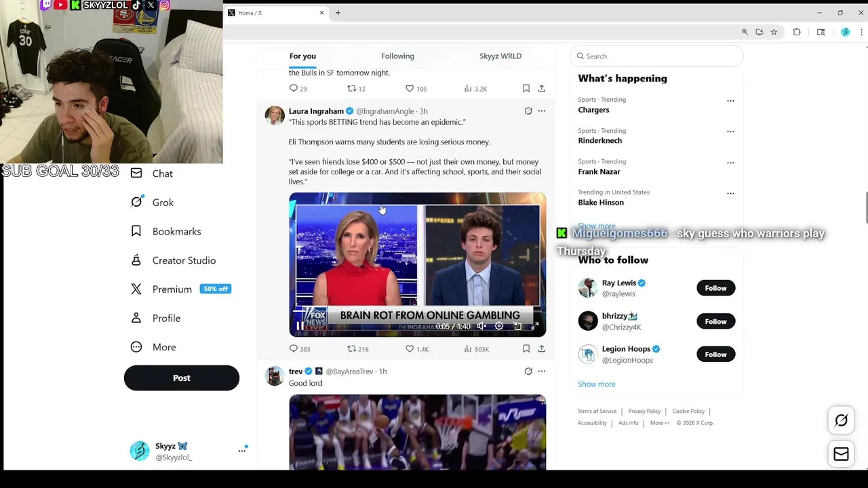Bookmark Laura Ingraham's post
This screenshot has width=868, height=488.
click(526, 349)
